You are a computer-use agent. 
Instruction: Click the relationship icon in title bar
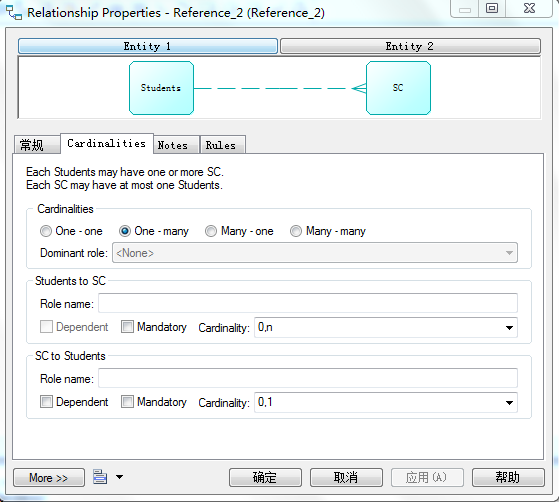click(x=14, y=13)
